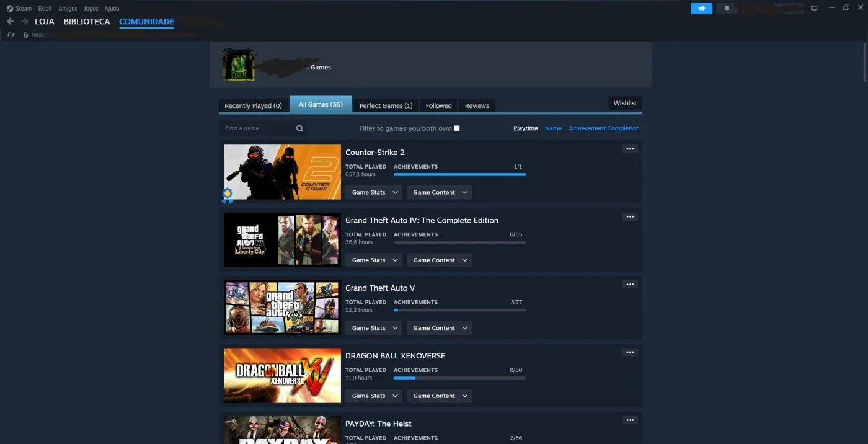
Task: Click the Big Picture monitor icon
Action: point(814,8)
